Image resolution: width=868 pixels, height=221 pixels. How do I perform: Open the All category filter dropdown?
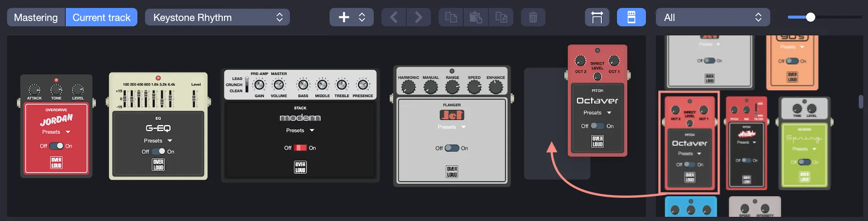(713, 17)
